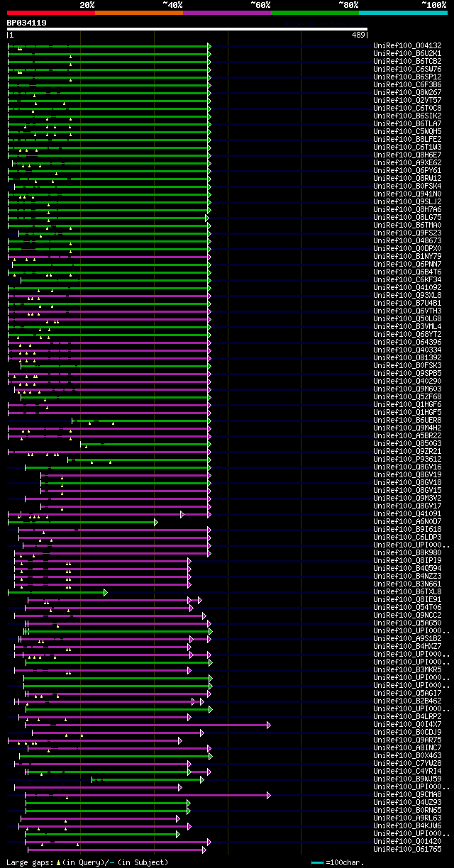Select the UniRef100_Q8H6E7 label

coord(407,155)
